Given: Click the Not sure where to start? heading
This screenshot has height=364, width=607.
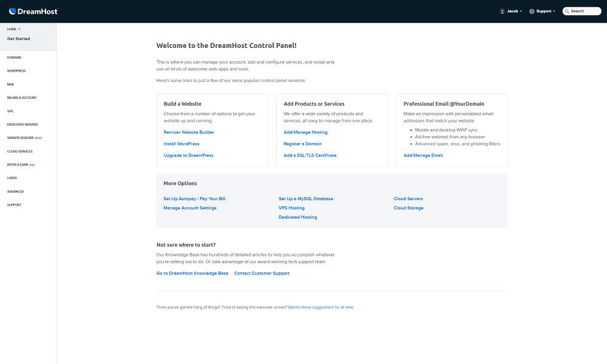Looking at the screenshot, I should 186,245.
